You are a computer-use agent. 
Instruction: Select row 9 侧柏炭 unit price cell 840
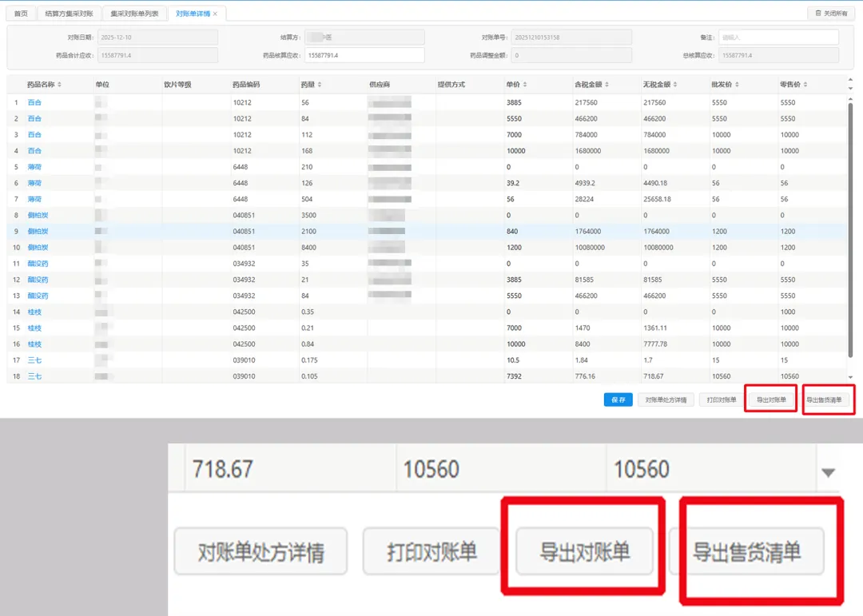click(513, 231)
